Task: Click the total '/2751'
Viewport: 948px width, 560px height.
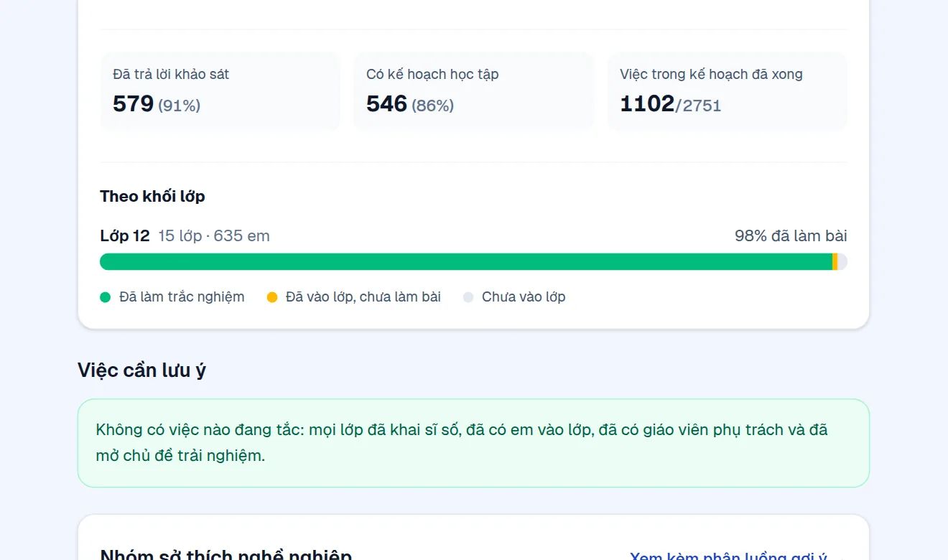Action: coord(698,106)
